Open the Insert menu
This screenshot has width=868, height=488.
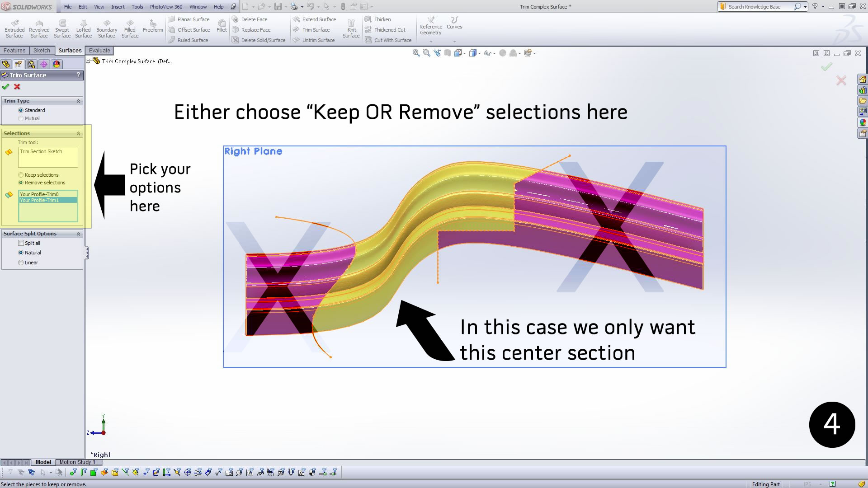click(x=118, y=7)
